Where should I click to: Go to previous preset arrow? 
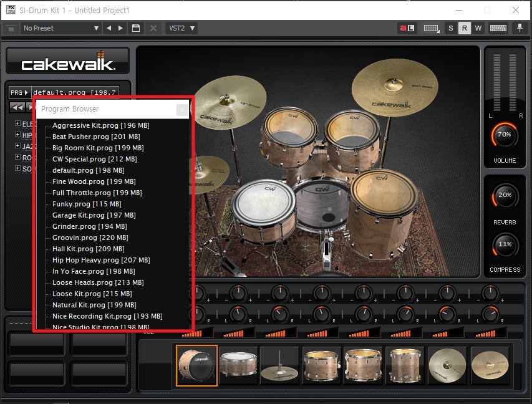coord(109,28)
